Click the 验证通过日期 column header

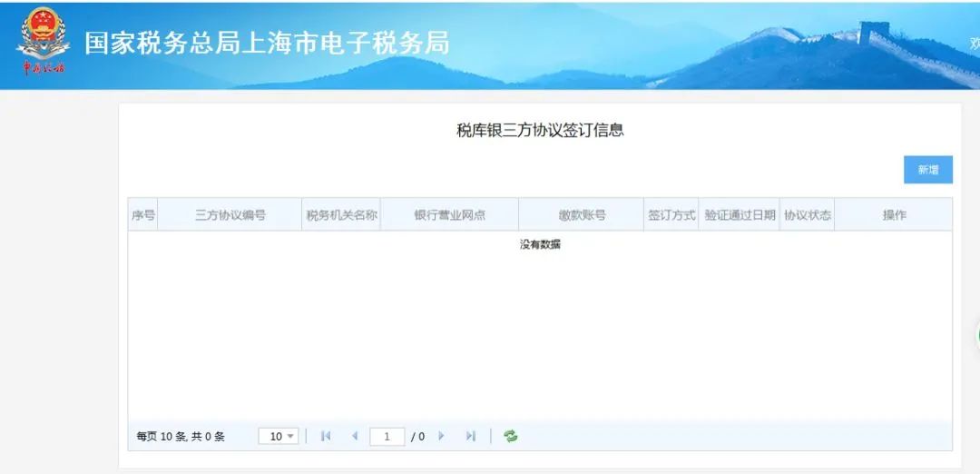coord(740,215)
